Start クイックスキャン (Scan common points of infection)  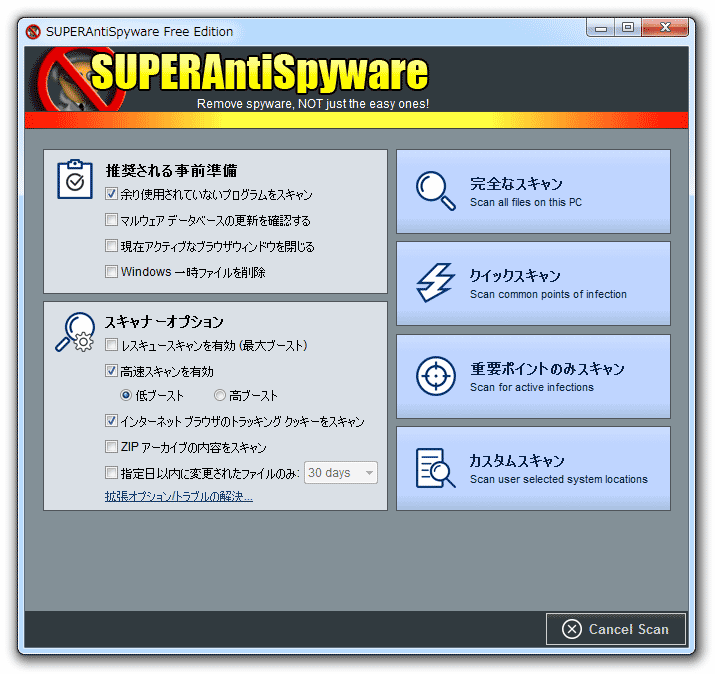coord(533,283)
